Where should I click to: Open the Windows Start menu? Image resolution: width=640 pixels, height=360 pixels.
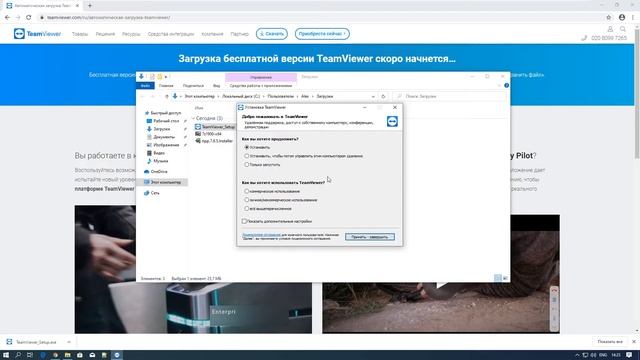[x=6, y=355]
